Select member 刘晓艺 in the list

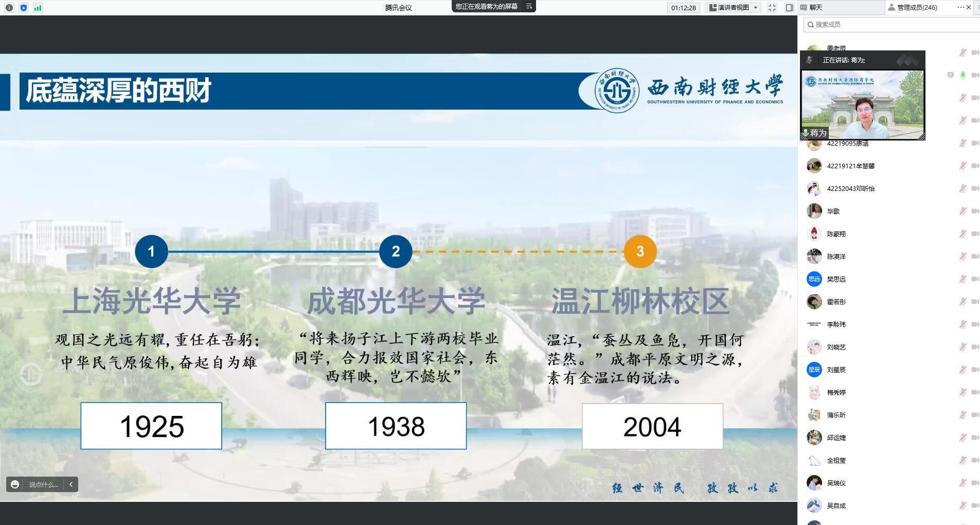(836, 347)
